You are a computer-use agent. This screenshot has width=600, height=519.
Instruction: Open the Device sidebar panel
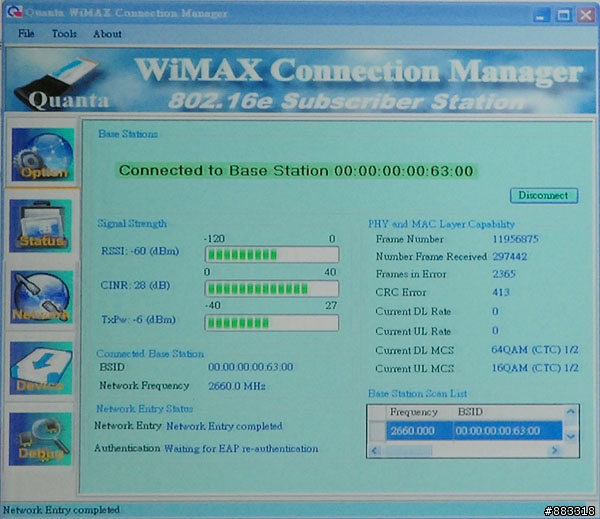point(41,368)
